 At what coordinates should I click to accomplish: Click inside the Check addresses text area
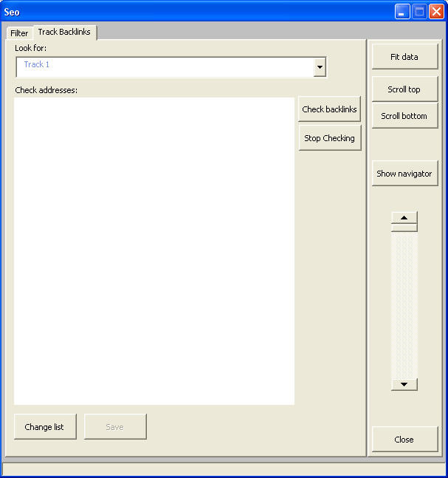point(154,251)
